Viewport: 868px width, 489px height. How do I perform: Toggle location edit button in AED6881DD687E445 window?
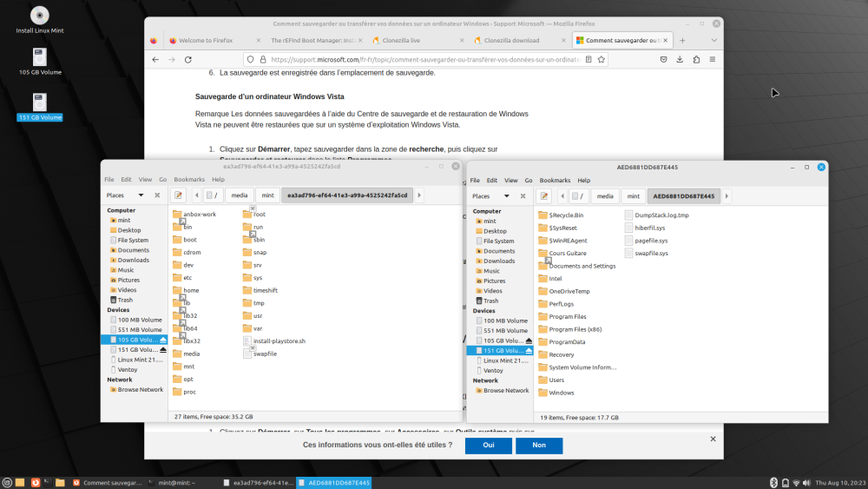click(544, 196)
